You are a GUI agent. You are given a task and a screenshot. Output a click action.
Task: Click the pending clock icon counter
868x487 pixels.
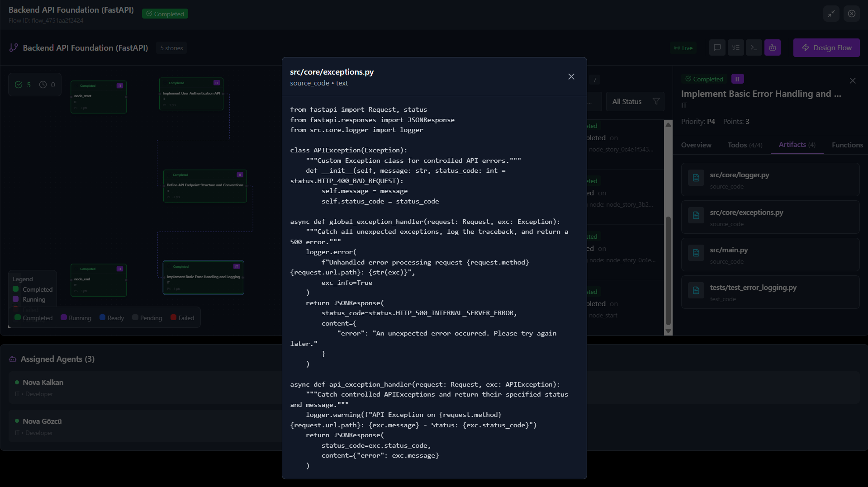coord(43,85)
